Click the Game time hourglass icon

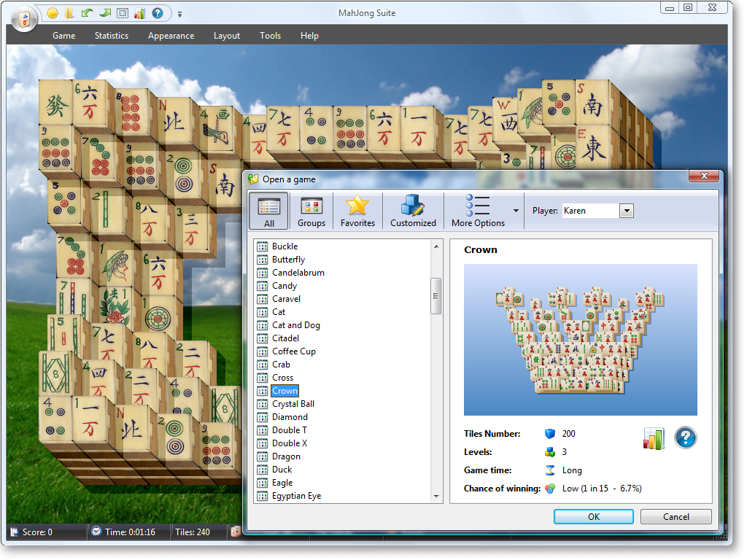point(550,470)
